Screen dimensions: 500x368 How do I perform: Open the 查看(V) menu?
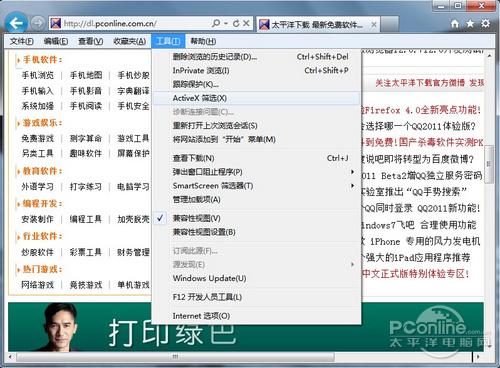coord(90,41)
